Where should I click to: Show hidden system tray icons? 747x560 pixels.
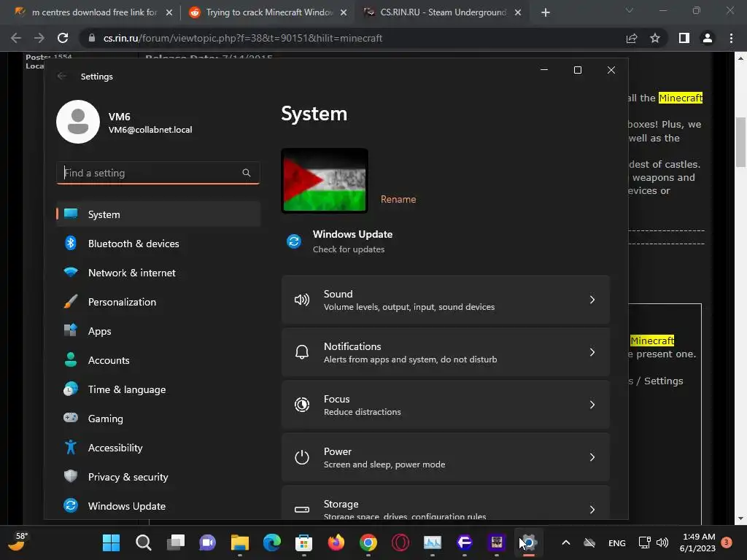click(x=566, y=542)
